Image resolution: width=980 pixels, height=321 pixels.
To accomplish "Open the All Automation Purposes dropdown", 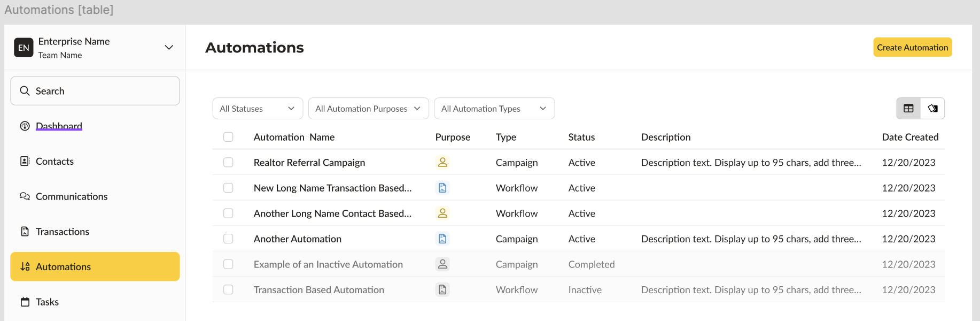I will pyautogui.click(x=369, y=109).
